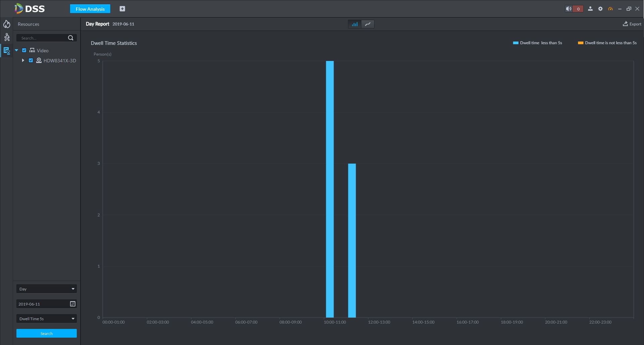Uncheck the Video checkbox
Image resolution: width=644 pixels, height=345 pixels.
[24, 50]
